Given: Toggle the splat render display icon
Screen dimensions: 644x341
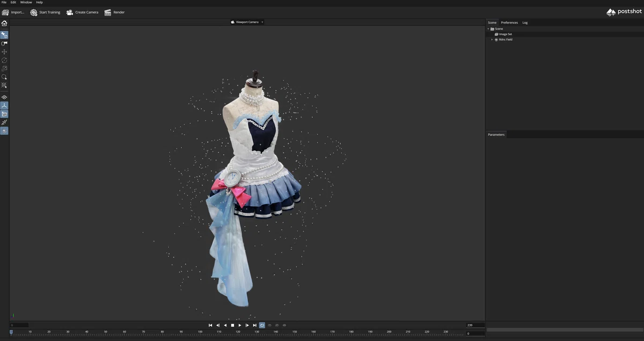Looking at the screenshot, I should tap(4, 131).
